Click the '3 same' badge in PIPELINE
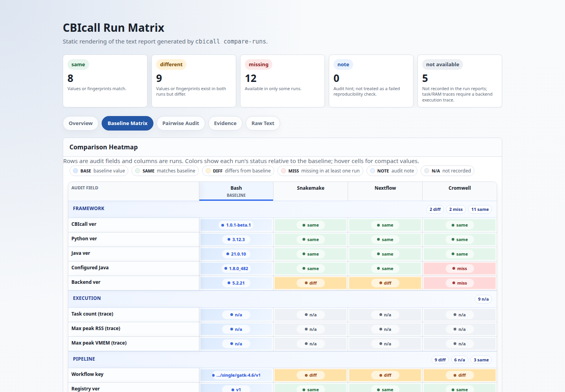 click(x=481, y=360)
